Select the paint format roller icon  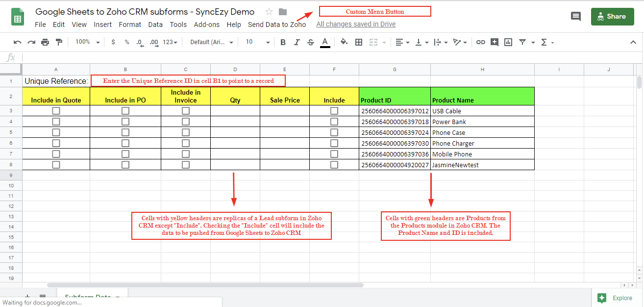point(59,42)
